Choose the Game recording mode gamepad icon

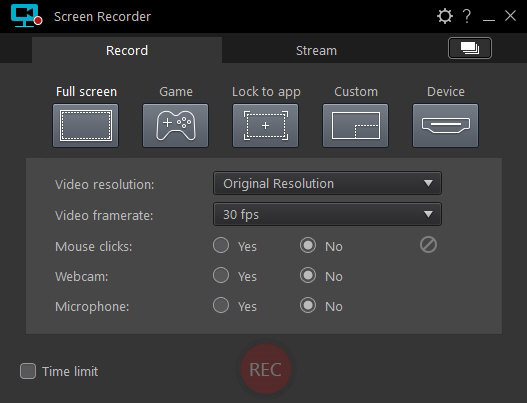coord(175,125)
